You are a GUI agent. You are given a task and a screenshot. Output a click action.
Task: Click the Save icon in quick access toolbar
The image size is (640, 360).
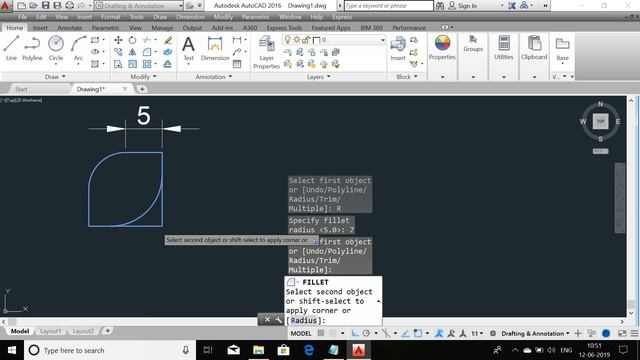(x=45, y=6)
